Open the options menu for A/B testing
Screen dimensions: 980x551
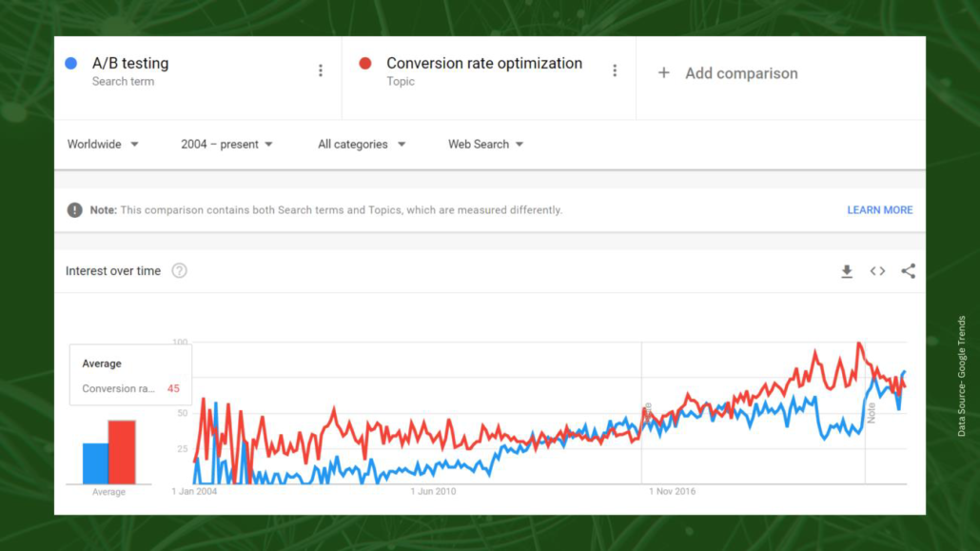(321, 69)
